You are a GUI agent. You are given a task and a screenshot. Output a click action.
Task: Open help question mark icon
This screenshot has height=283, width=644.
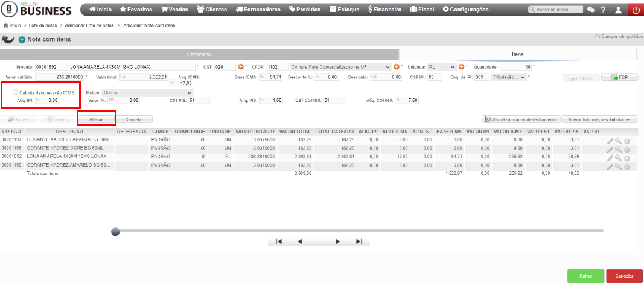click(603, 10)
